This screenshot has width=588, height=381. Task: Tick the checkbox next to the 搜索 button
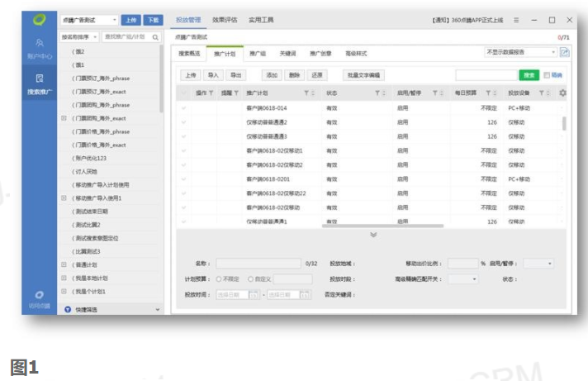(x=547, y=75)
